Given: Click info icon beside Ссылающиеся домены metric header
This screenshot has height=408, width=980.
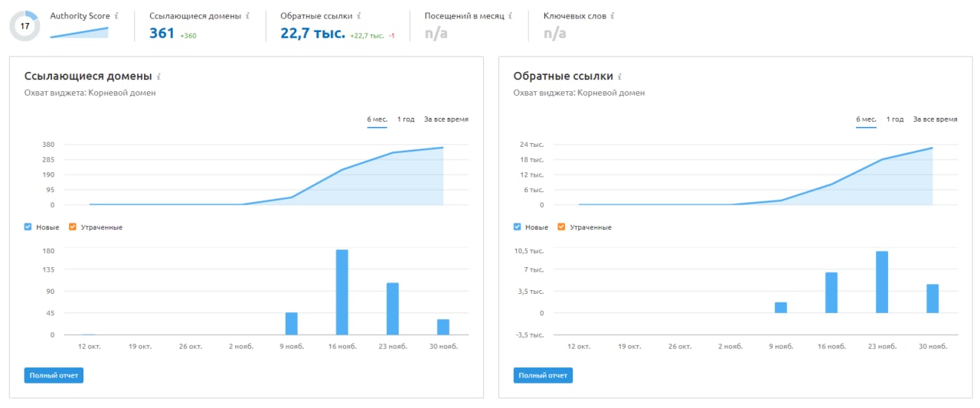Looking at the screenshot, I should click(x=247, y=15).
